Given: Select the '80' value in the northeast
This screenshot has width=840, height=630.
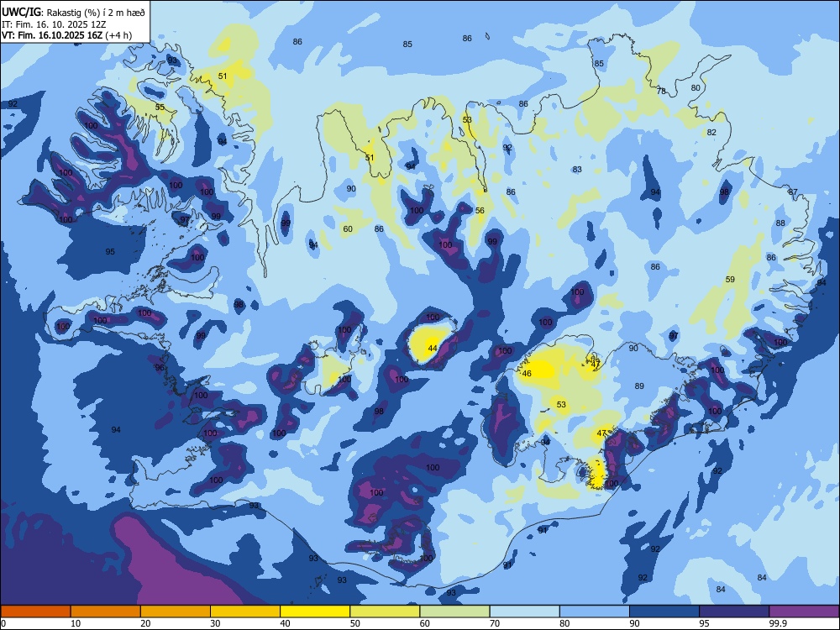Looking at the screenshot, I should click(696, 88).
